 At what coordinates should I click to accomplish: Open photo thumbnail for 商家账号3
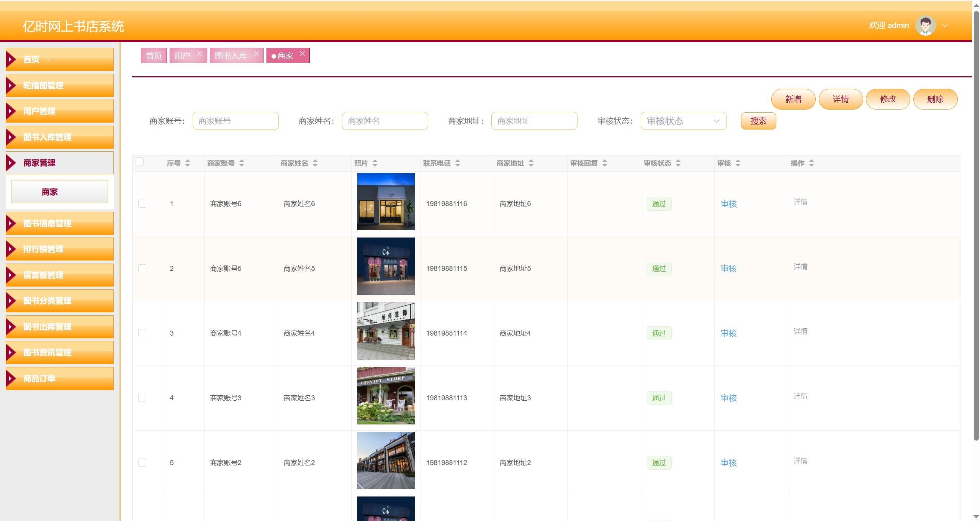click(x=386, y=396)
